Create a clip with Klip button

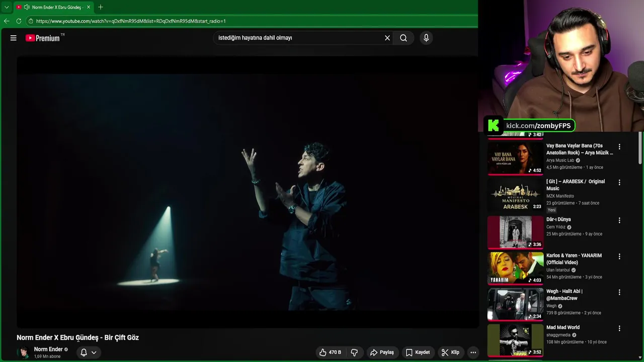450,352
